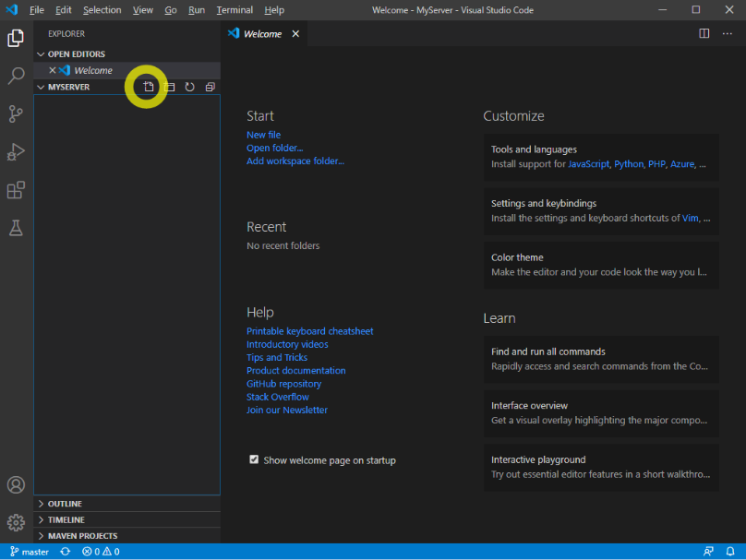
Task: Click Join our Newsletter link
Action: (287, 410)
